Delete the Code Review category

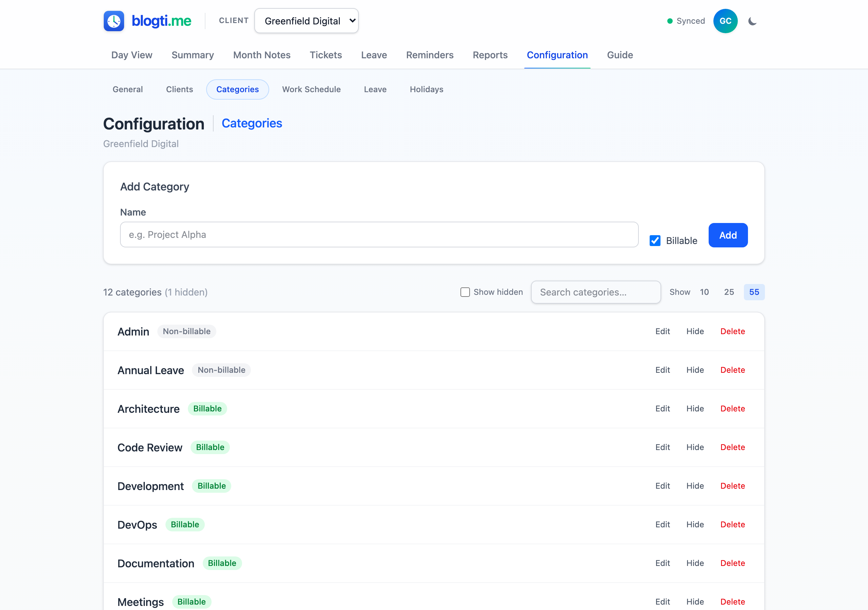click(x=732, y=447)
